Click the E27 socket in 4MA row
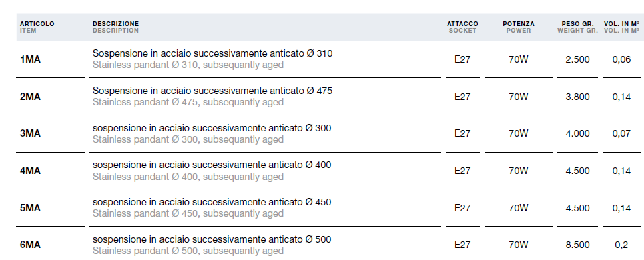Viewport: 644px width, 260px height. [x=462, y=171]
